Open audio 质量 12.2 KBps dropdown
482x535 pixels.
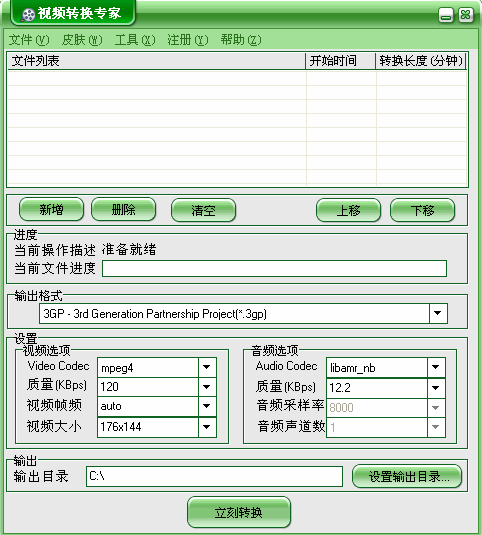coord(436,388)
